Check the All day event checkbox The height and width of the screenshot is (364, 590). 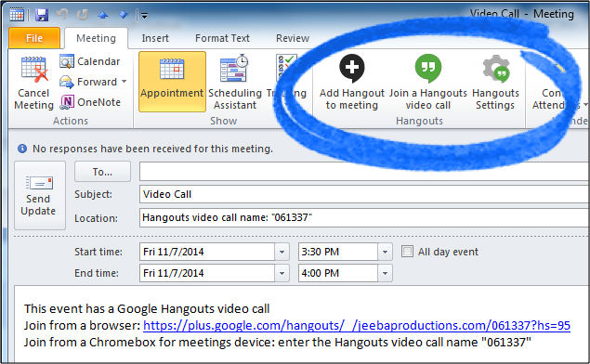coord(407,252)
